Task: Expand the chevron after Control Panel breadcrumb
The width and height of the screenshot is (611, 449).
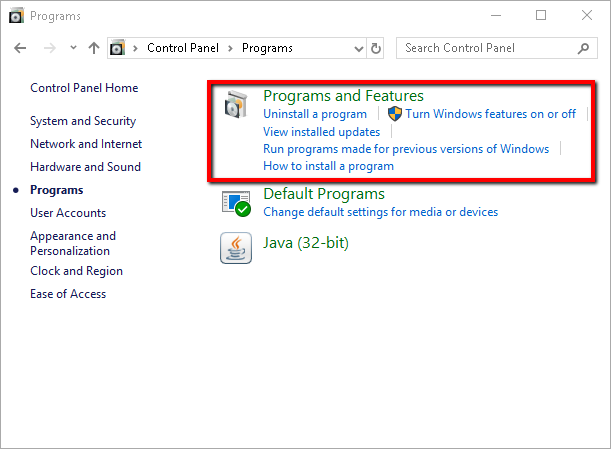Action: 230,48
